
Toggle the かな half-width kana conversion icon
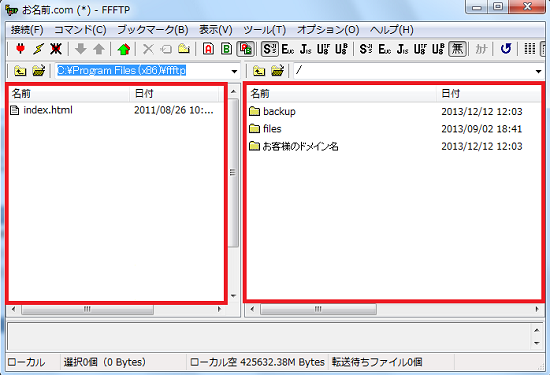[481, 49]
